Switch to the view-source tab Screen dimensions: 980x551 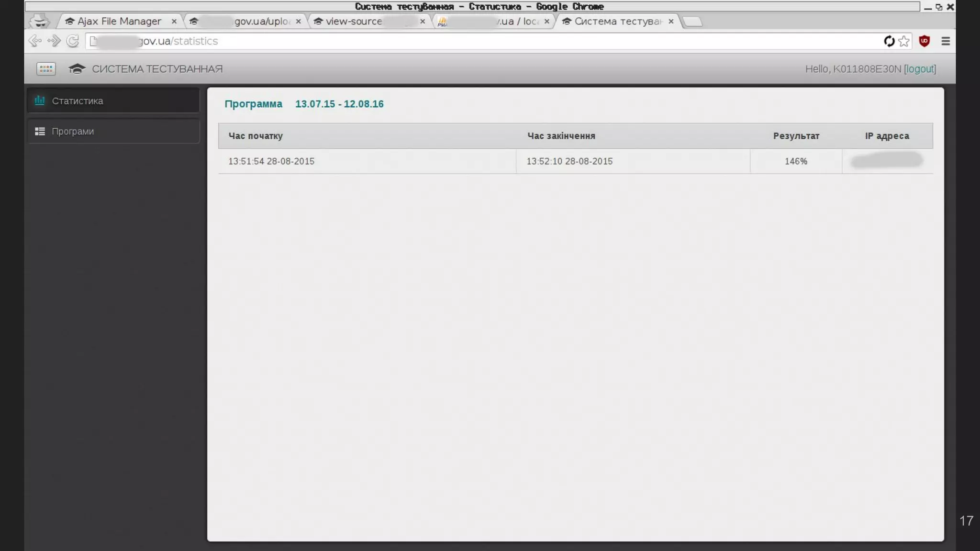354,22
